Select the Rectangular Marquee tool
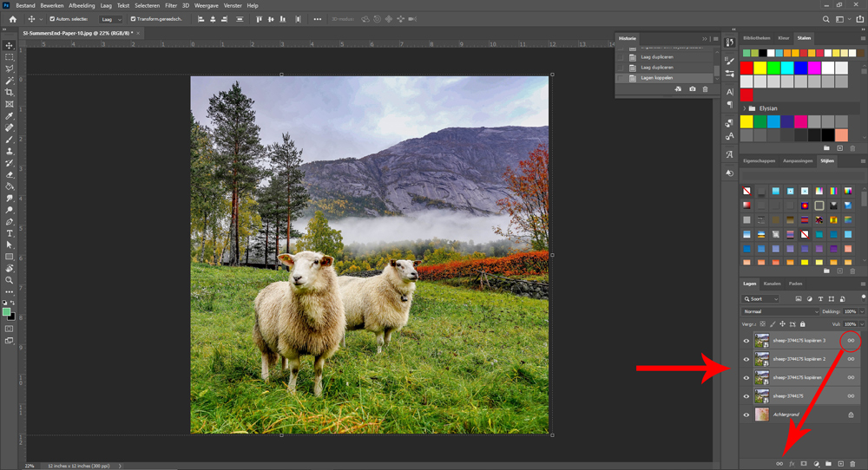868x470 pixels. coord(10,57)
